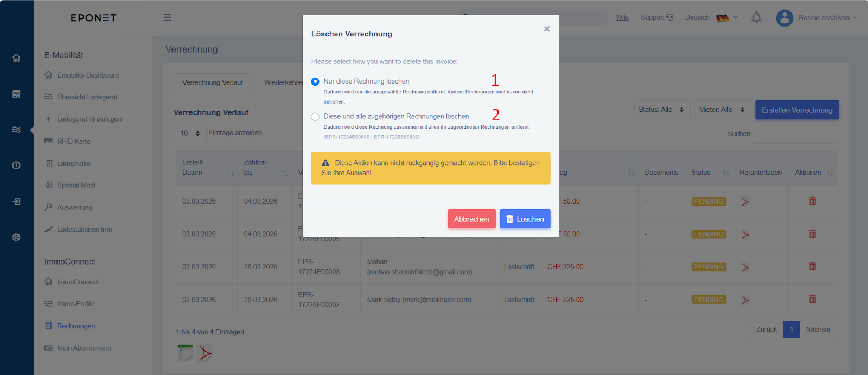Click the clock icon in left rail
The width and height of the screenshot is (868, 375).
[16, 166]
